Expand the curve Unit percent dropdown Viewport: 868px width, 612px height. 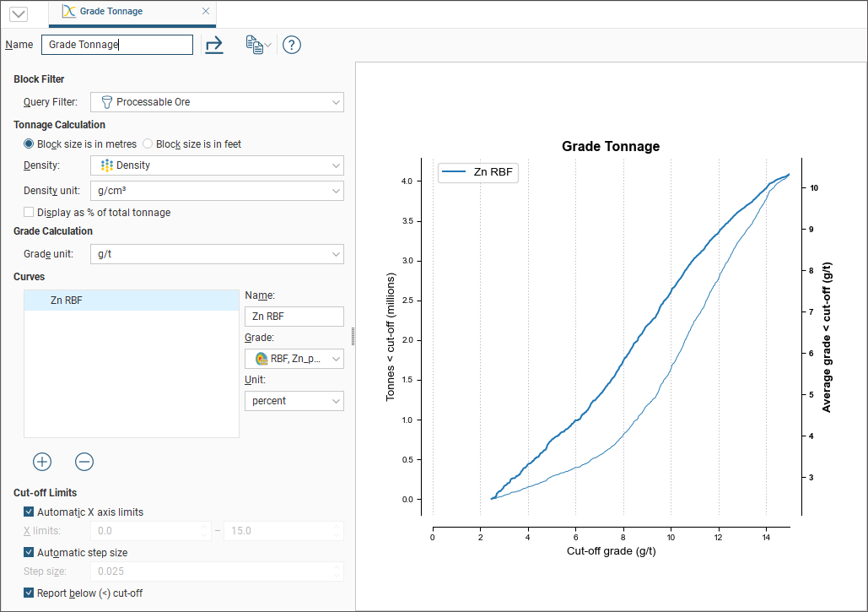click(294, 401)
